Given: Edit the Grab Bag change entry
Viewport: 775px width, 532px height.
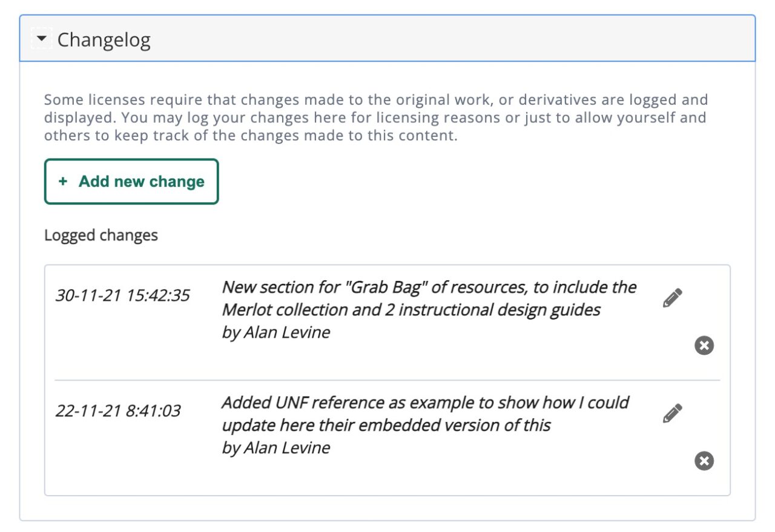Looking at the screenshot, I should tap(672, 298).
